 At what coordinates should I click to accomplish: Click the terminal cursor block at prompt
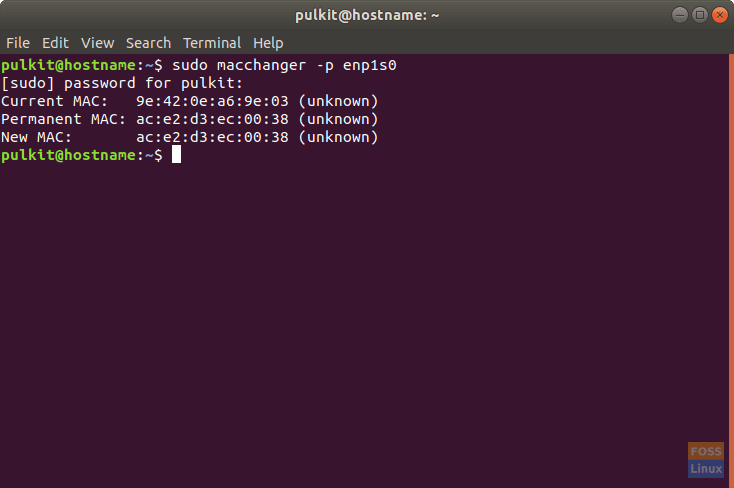pyautogui.click(x=176, y=155)
